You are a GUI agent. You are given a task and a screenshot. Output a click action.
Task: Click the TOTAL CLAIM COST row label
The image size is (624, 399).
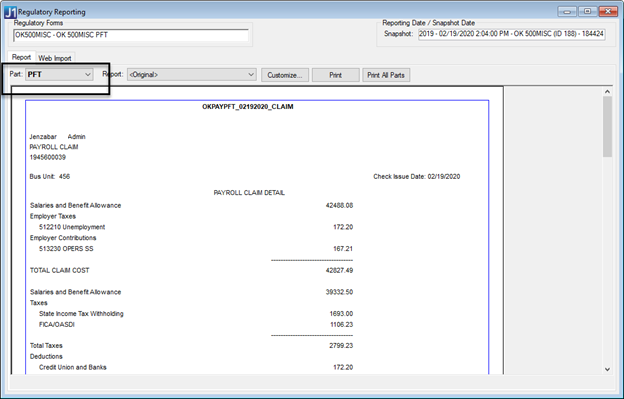[x=60, y=270]
